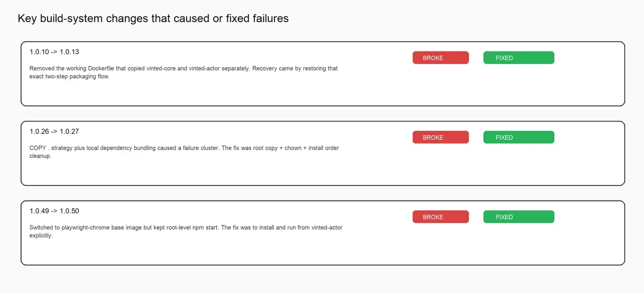Select the 1.0.26 -> 1.0.27 version heading
The image size is (644, 293).
pos(54,131)
